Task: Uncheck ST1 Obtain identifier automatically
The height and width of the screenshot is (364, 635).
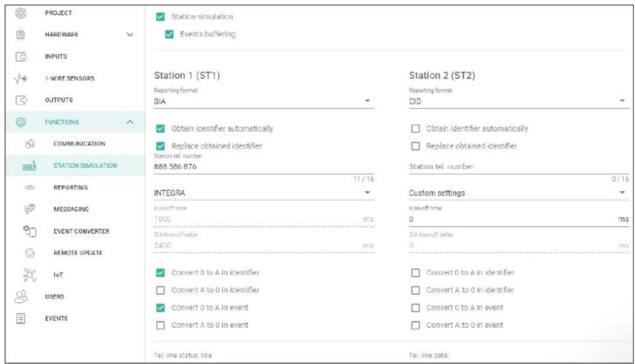Action: (160, 129)
